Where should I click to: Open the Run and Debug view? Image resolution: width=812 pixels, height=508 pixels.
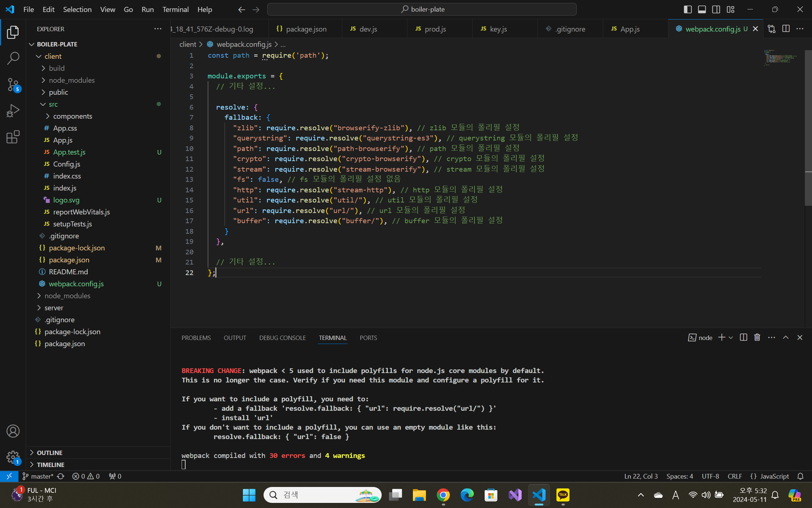coord(13,111)
